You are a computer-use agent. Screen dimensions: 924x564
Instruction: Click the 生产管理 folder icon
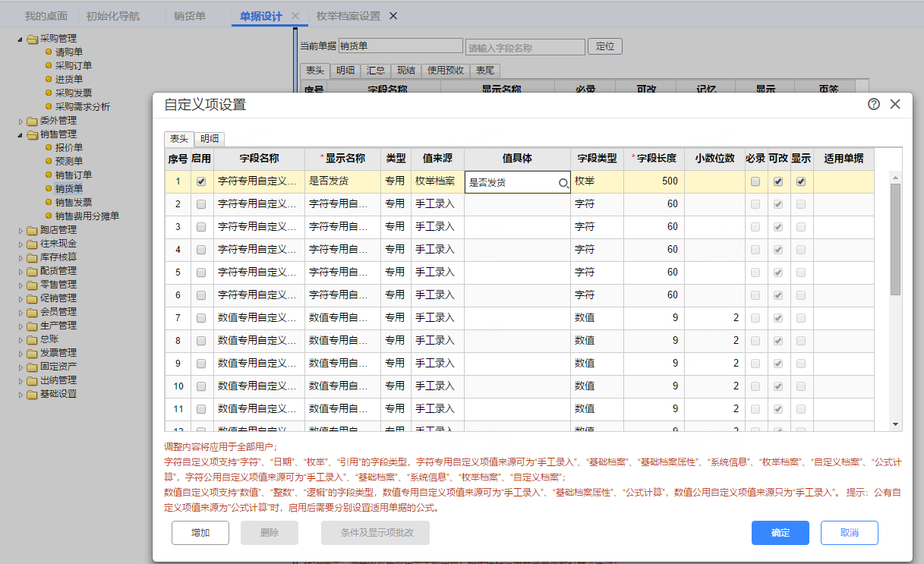pos(32,326)
